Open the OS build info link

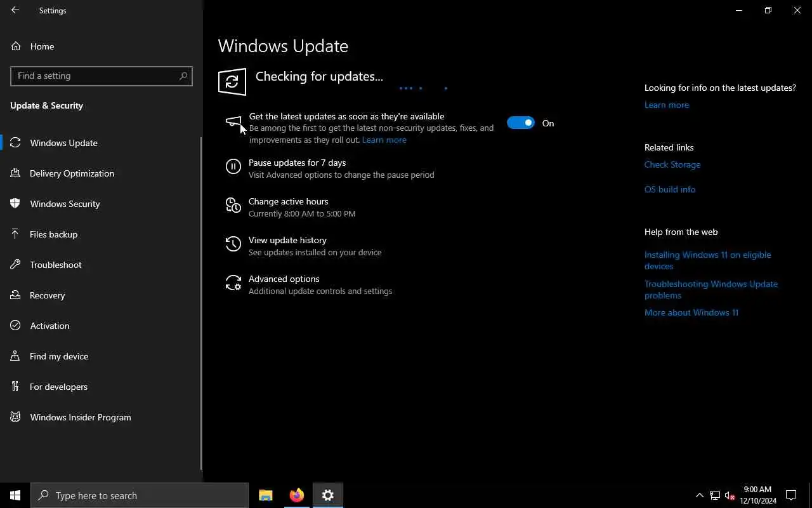point(670,189)
